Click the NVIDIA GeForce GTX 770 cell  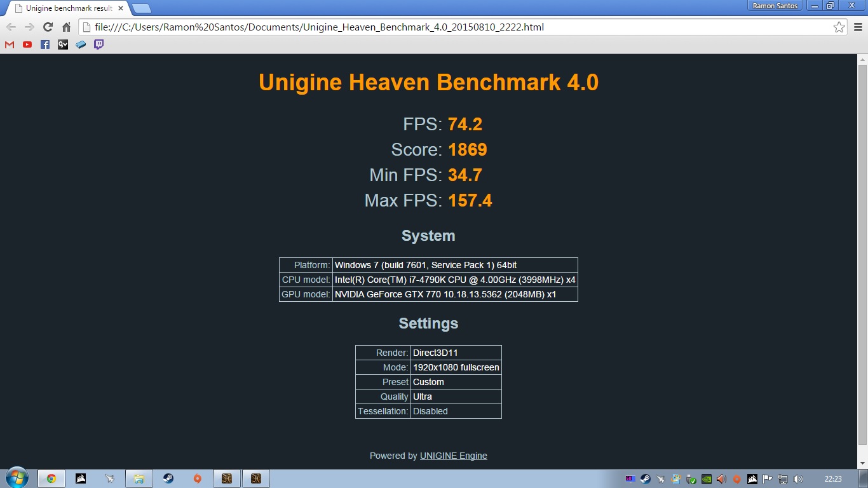tap(455, 294)
